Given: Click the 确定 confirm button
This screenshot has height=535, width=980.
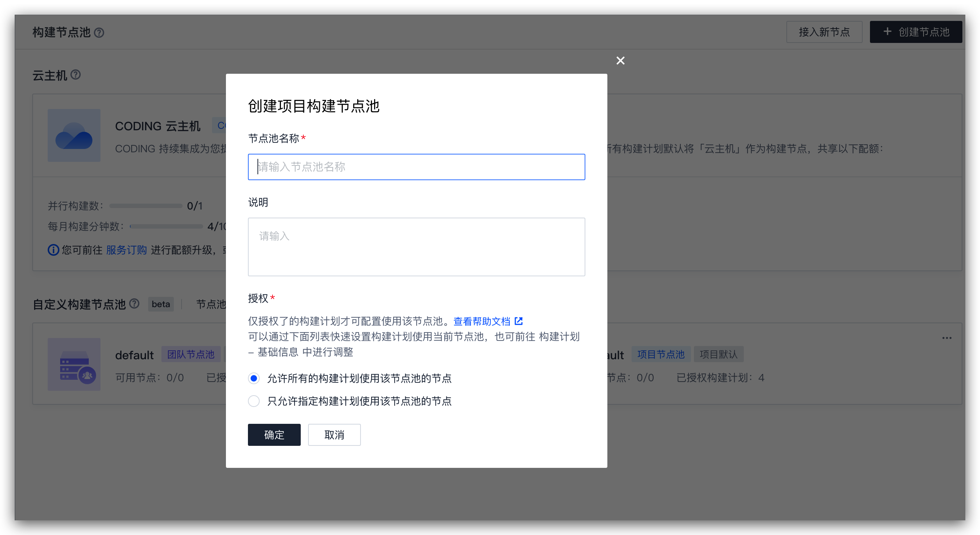Looking at the screenshot, I should click(x=274, y=434).
